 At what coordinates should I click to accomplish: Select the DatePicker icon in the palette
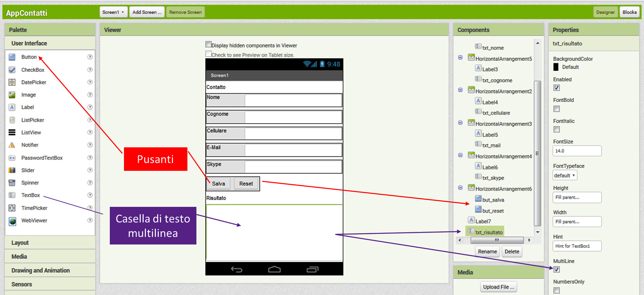coord(12,82)
